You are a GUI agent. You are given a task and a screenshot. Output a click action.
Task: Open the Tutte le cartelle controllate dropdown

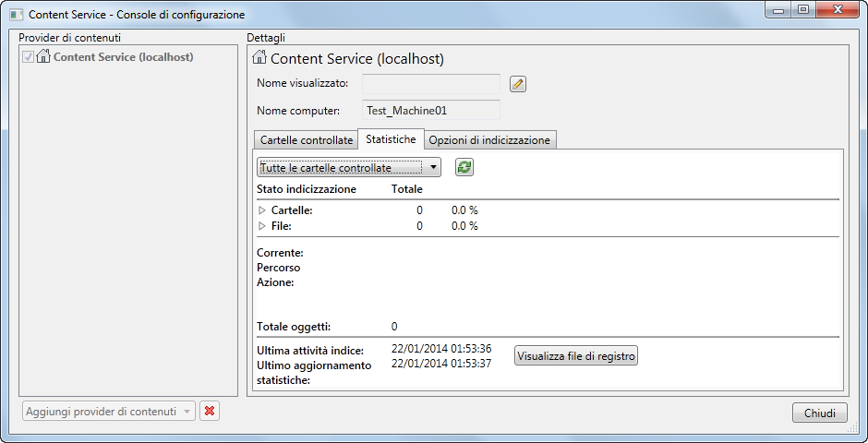pyautogui.click(x=349, y=168)
